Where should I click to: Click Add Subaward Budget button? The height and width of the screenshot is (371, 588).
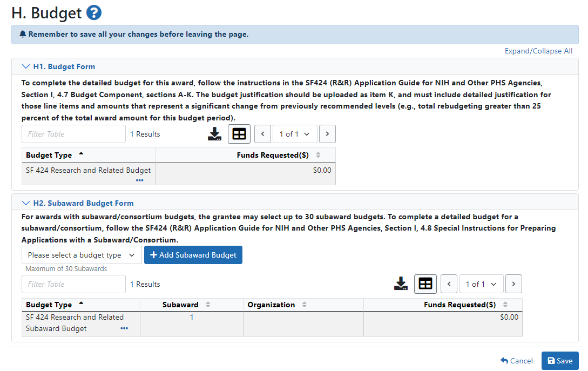pos(193,255)
